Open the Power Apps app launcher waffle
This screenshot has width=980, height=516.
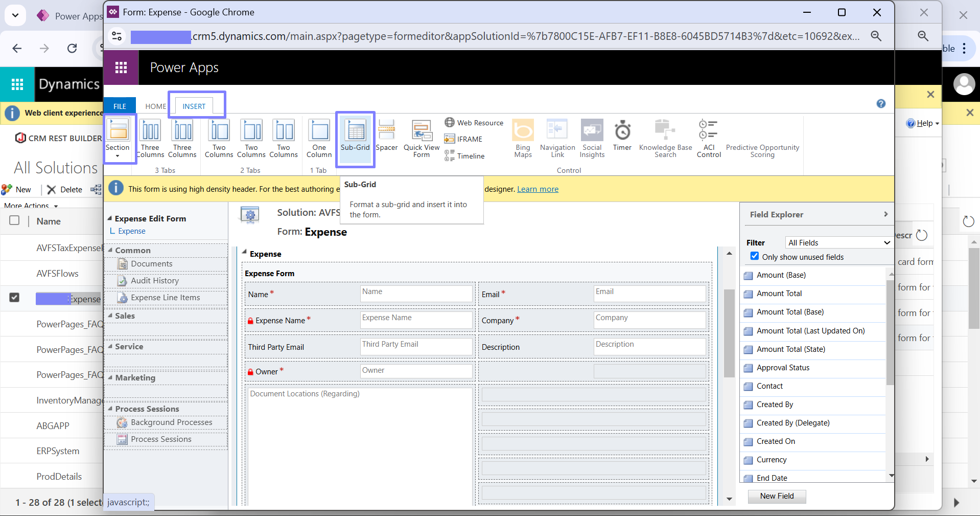(121, 68)
